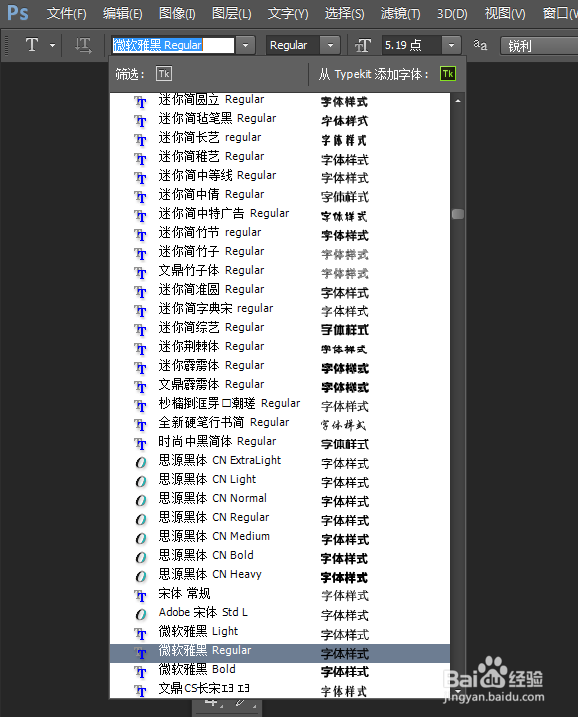Select font 迷你简准圆 Regular

tap(280, 289)
